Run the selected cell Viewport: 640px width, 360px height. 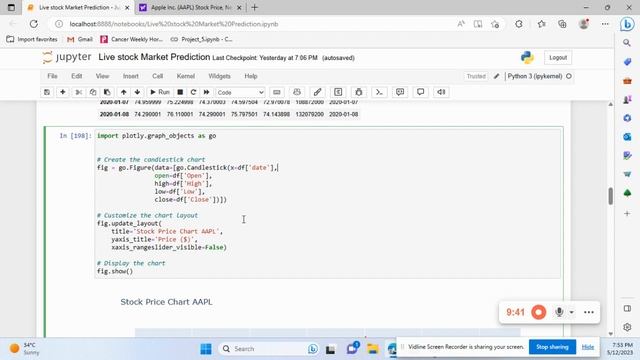[159, 92]
